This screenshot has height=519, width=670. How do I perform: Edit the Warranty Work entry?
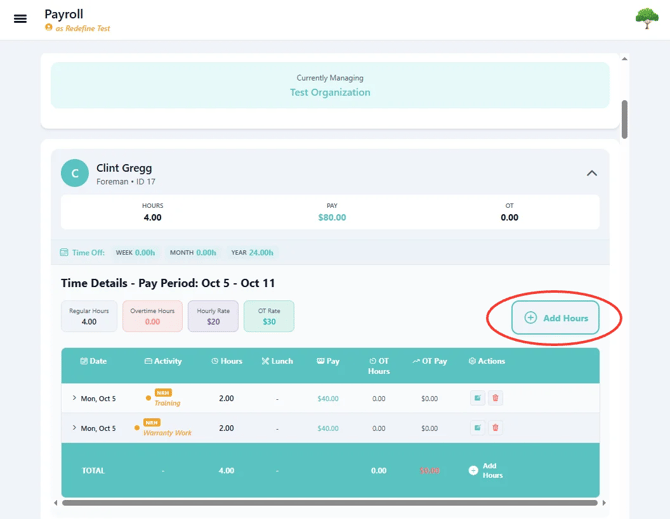[x=477, y=428]
